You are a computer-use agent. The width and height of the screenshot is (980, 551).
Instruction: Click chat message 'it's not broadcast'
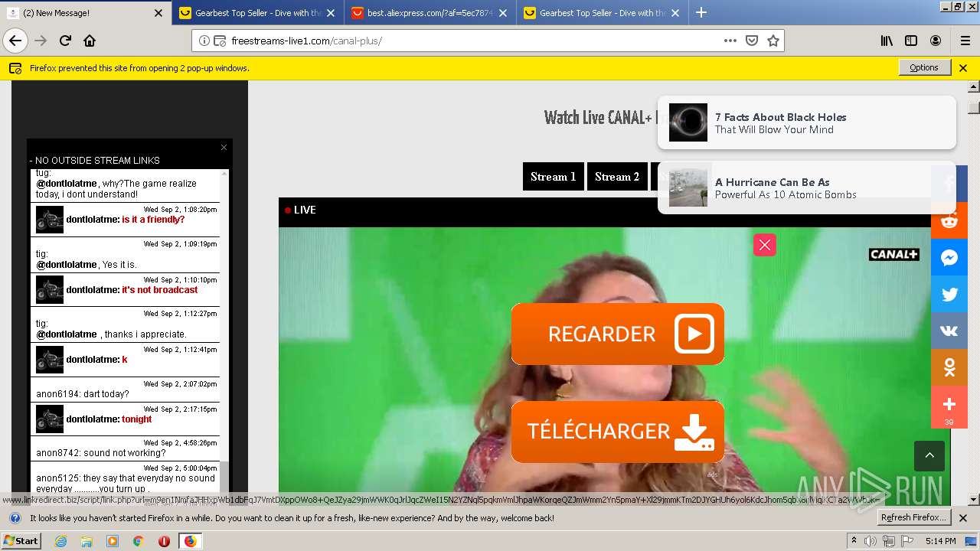[x=160, y=290]
